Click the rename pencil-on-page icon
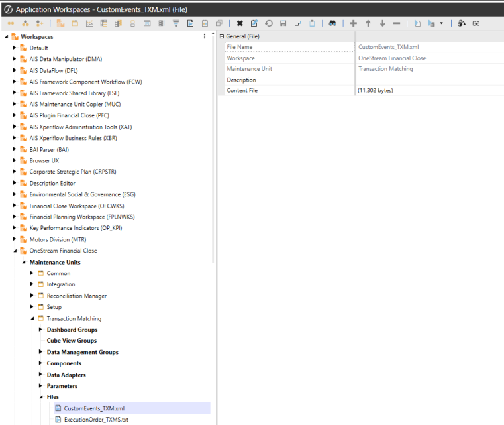This screenshot has width=504, height=425. (254, 23)
